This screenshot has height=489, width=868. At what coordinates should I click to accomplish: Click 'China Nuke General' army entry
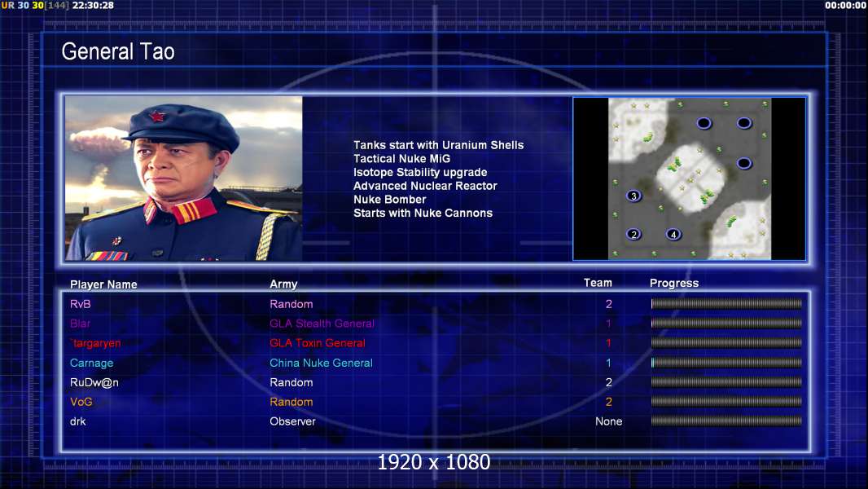[x=321, y=363]
